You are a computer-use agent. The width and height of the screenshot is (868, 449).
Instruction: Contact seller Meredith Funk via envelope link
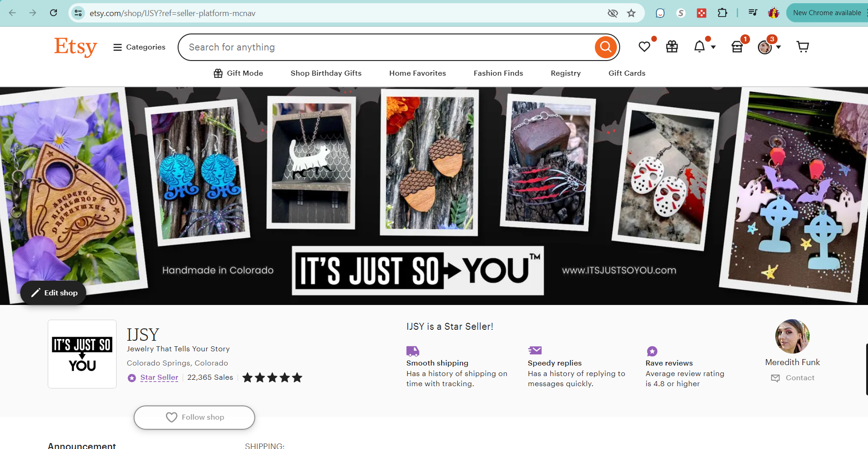pos(793,377)
